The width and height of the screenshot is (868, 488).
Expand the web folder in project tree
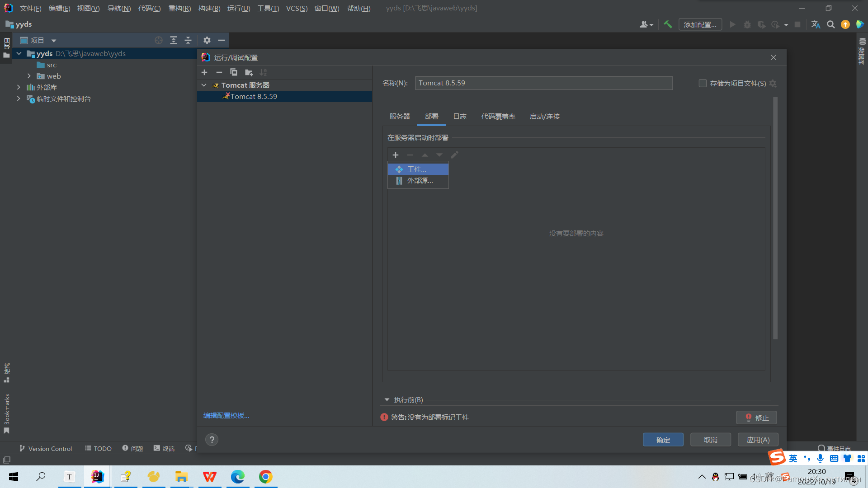point(29,76)
